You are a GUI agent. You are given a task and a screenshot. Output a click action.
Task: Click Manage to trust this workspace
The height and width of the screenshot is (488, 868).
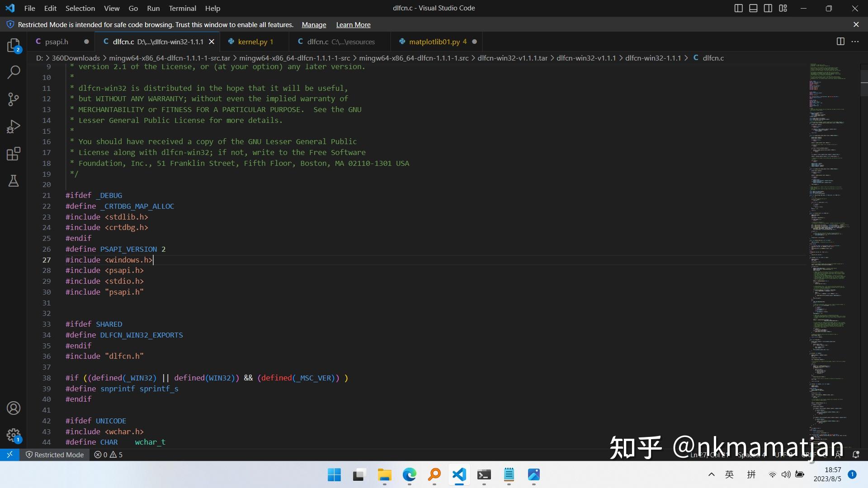314,25
